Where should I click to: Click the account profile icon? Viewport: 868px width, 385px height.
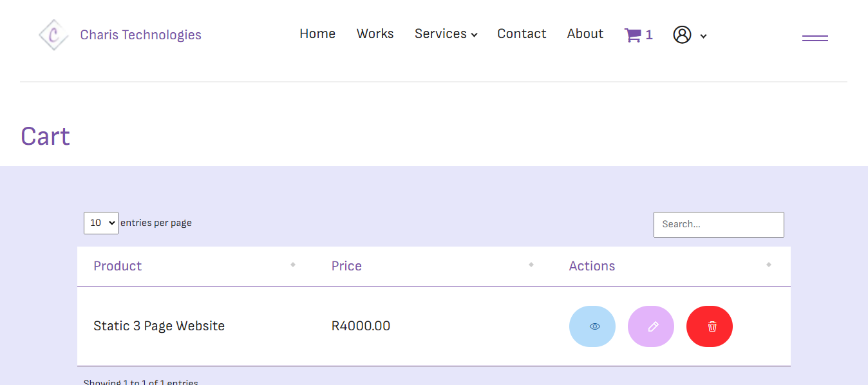point(683,35)
